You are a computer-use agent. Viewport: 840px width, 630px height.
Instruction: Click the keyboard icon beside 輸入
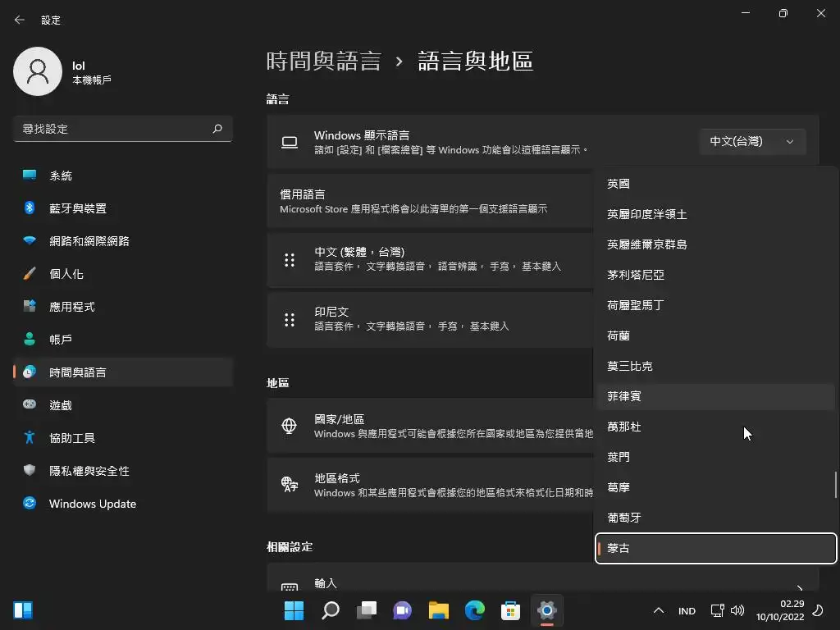(290, 587)
